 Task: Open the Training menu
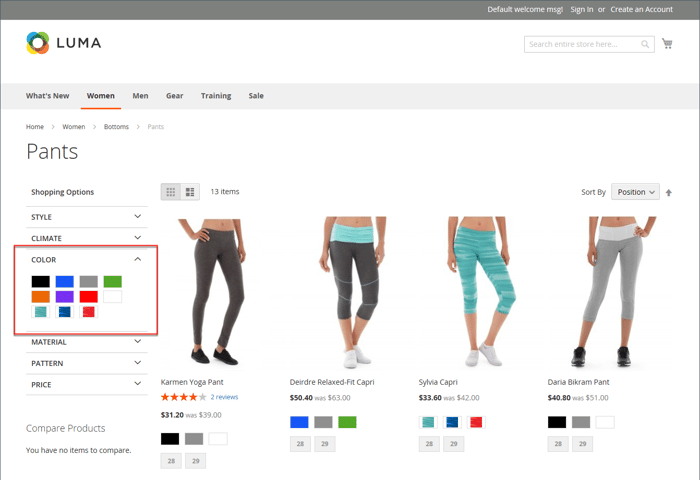coord(216,96)
